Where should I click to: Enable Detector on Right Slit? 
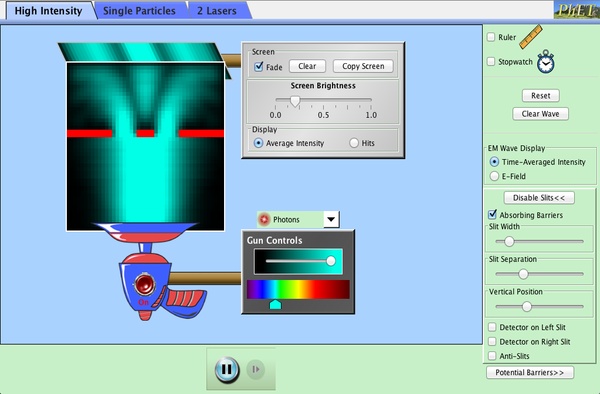(x=492, y=341)
